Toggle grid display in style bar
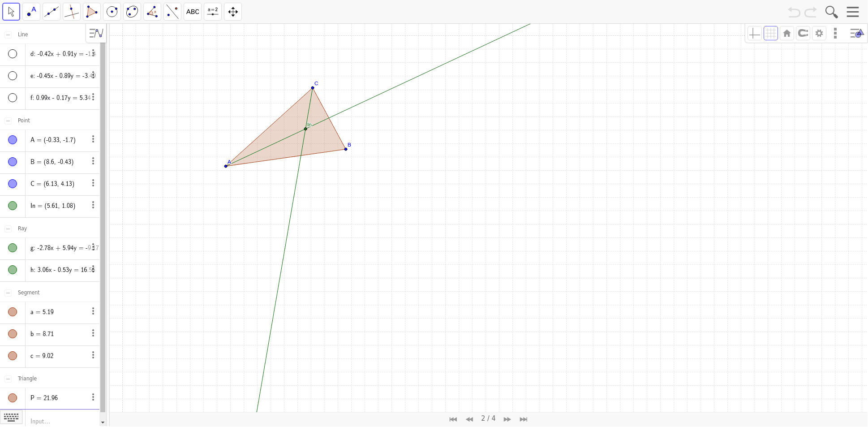The image size is (868, 427). tap(771, 34)
